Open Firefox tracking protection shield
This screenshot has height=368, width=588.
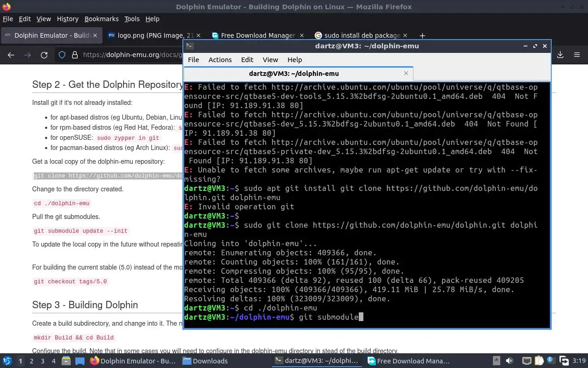point(62,55)
